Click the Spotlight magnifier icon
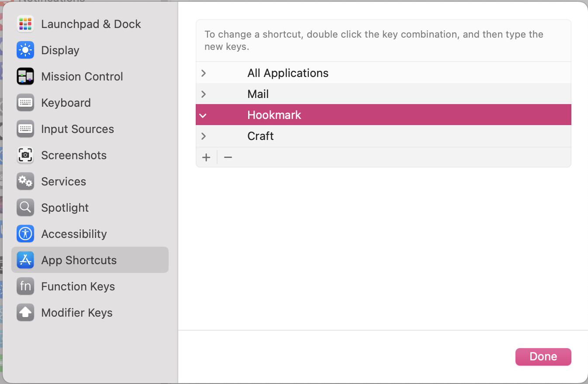 [25, 208]
